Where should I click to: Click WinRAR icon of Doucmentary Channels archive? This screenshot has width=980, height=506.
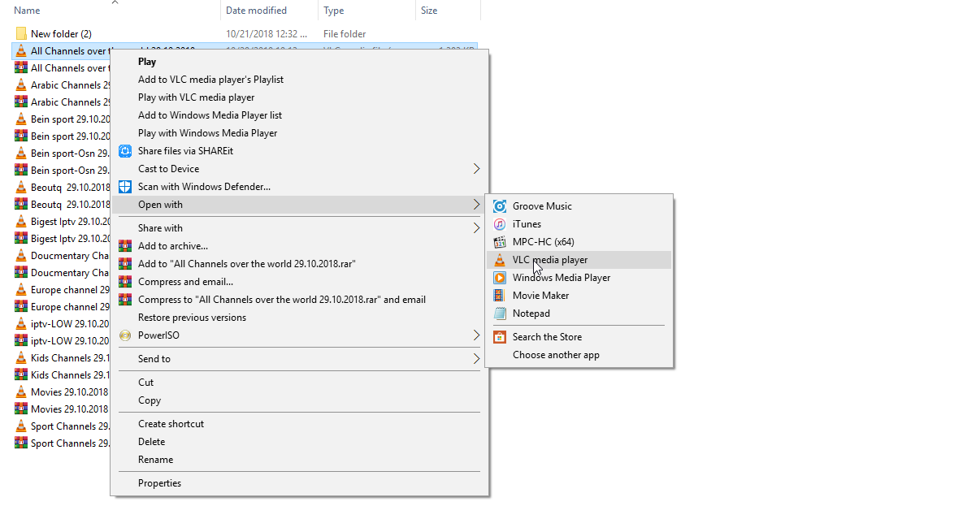tap(21, 273)
